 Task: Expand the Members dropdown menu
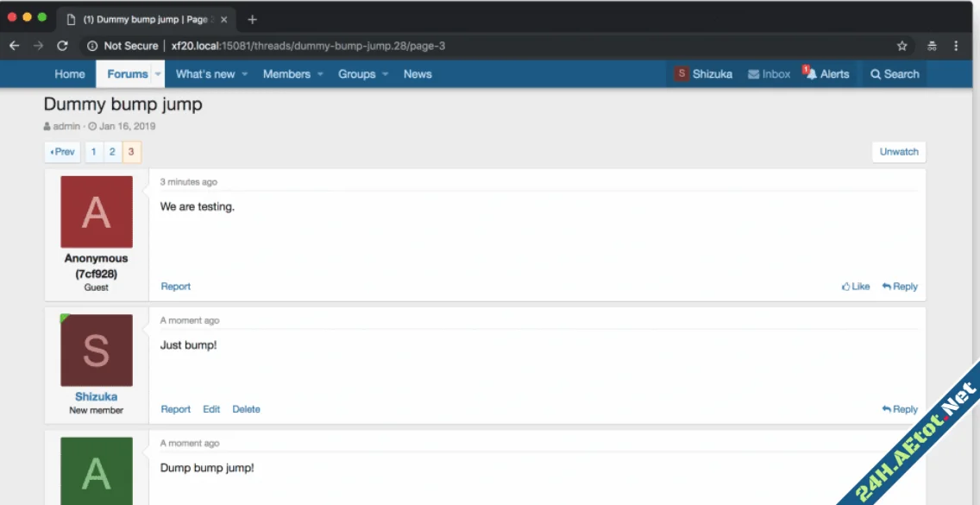(320, 74)
